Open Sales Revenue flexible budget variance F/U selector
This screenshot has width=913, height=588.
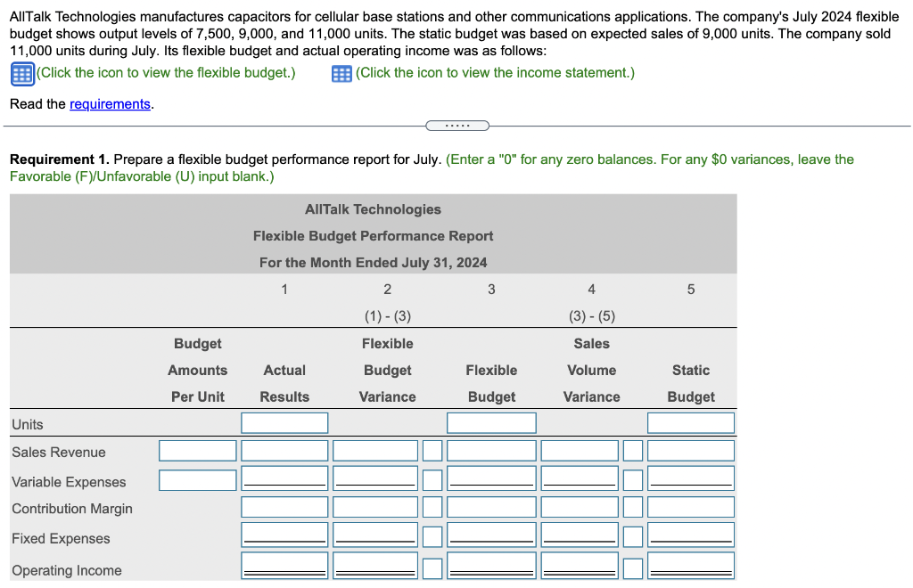[432, 450]
